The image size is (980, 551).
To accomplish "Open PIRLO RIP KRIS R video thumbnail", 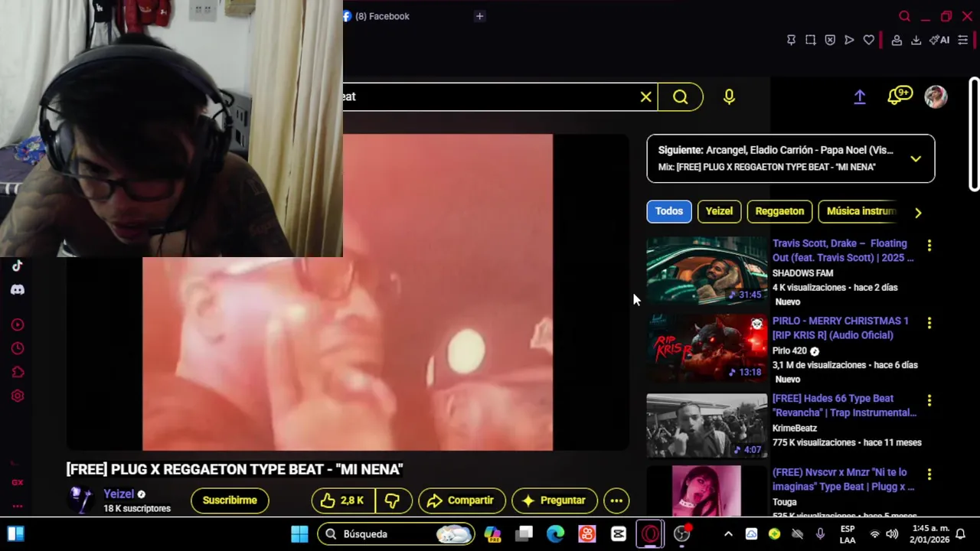I will pyautogui.click(x=707, y=348).
